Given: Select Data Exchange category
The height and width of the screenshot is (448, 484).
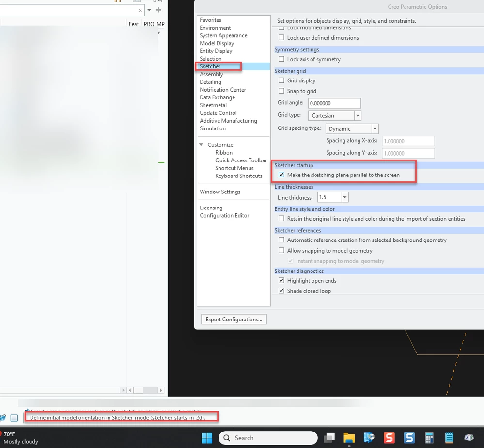Looking at the screenshot, I should (218, 97).
